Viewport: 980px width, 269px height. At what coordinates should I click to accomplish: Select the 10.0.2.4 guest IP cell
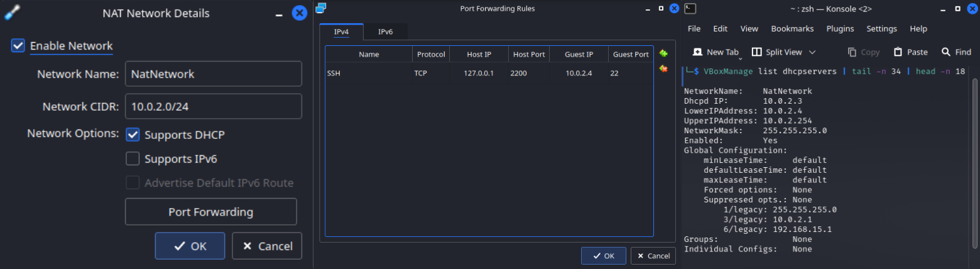coord(579,73)
